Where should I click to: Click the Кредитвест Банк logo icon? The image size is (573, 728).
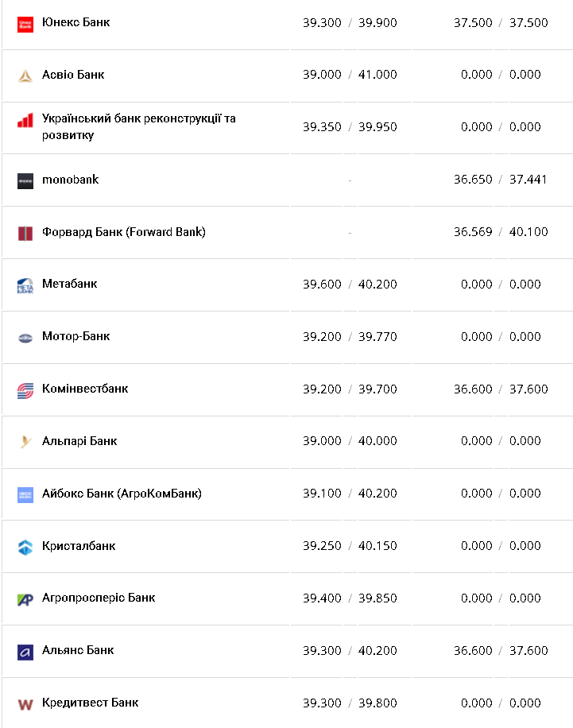click(x=25, y=704)
